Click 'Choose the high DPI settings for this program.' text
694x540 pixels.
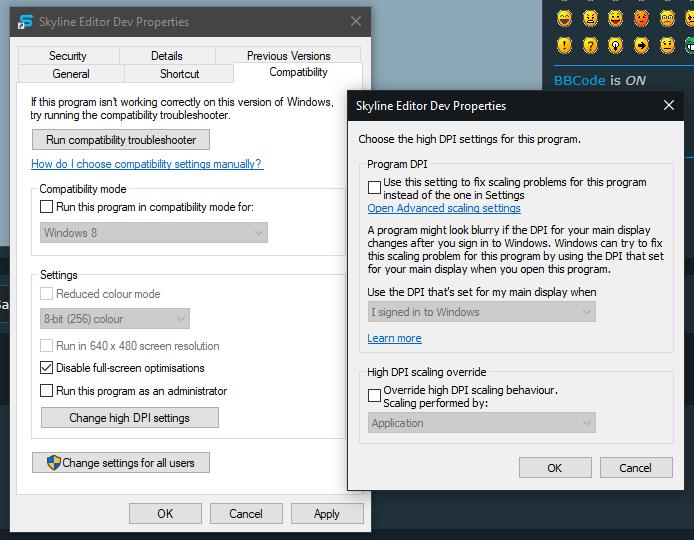click(470, 139)
